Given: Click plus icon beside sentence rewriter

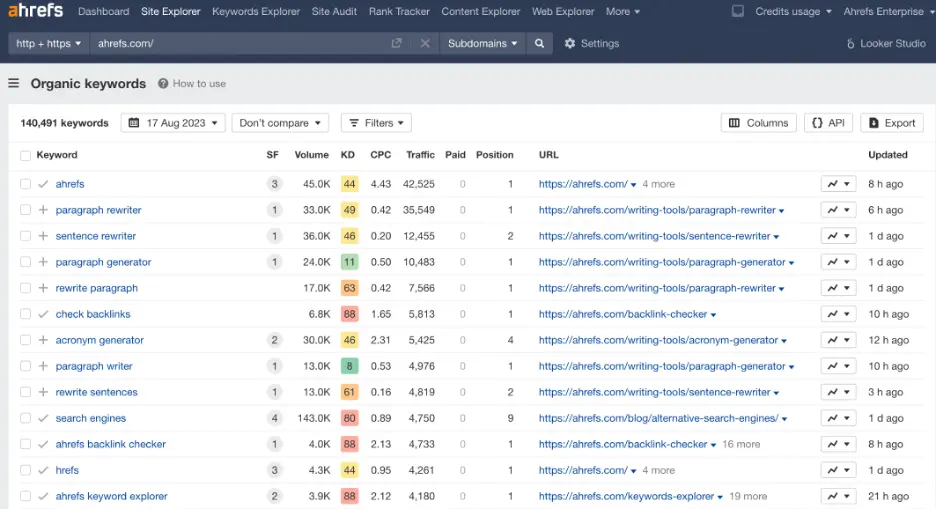Looking at the screenshot, I should [43, 236].
